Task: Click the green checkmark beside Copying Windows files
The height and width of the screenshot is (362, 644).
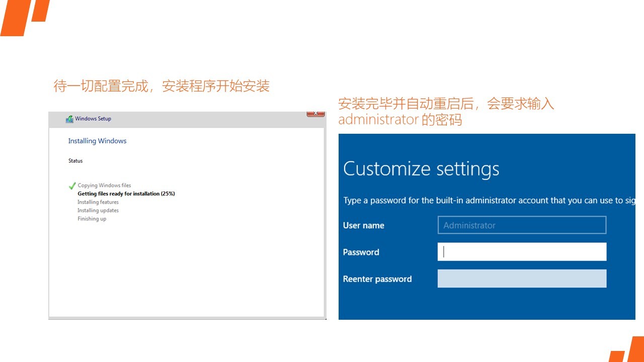Action: pyautogui.click(x=72, y=186)
